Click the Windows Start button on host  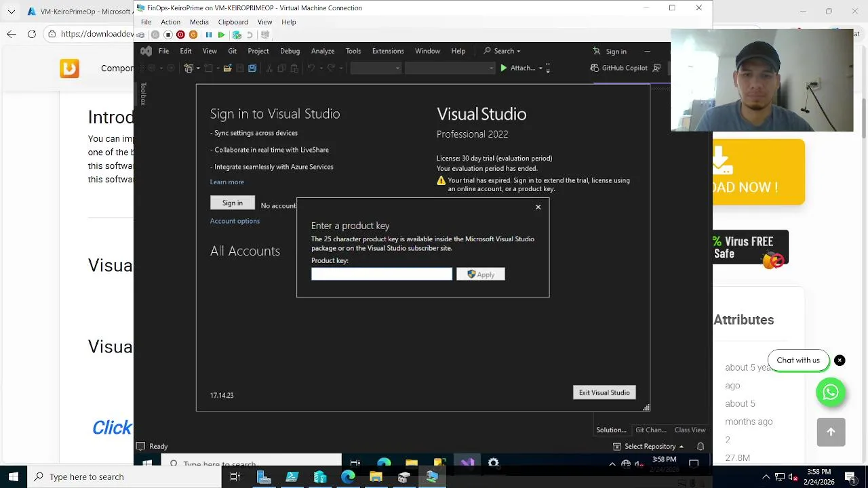(14, 476)
